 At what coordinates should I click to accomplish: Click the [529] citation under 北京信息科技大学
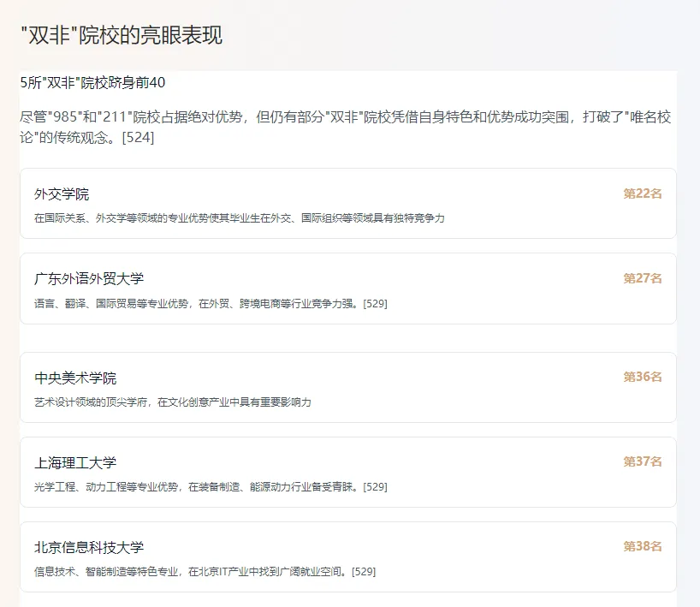[x=364, y=572]
